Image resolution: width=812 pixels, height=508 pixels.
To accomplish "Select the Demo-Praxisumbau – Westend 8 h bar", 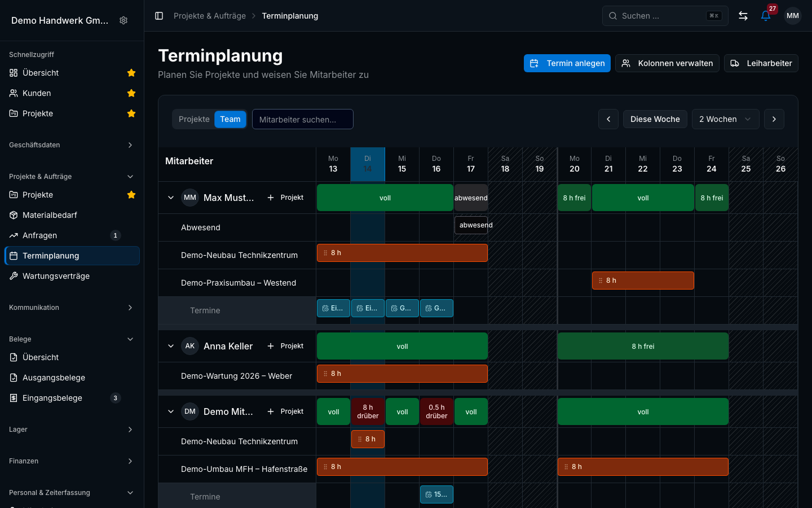I will tap(643, 281).
